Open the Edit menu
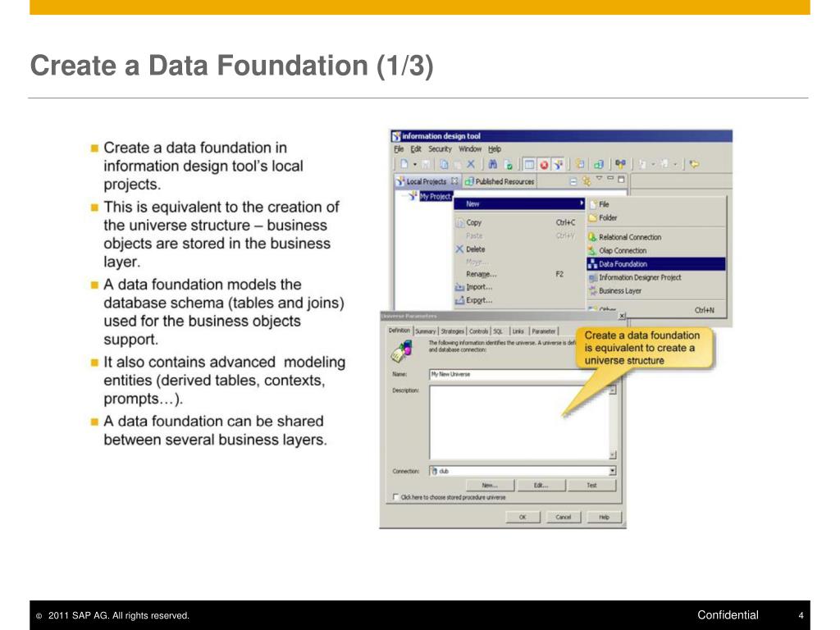Screen dimensions: 840x630 pyautogui.click(x=416, y=149)
